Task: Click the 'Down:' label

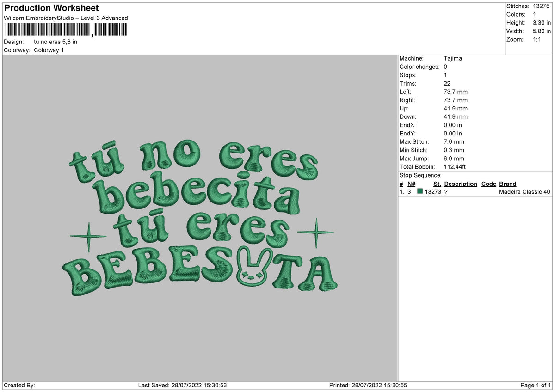Action: pos(408,116)
